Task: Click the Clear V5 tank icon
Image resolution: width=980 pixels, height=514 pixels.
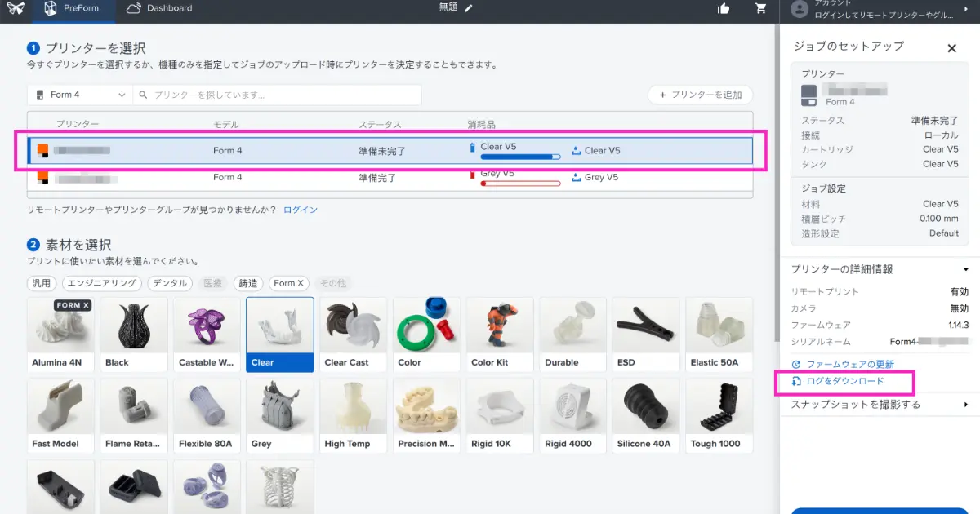Action: (x=577, y=150)
